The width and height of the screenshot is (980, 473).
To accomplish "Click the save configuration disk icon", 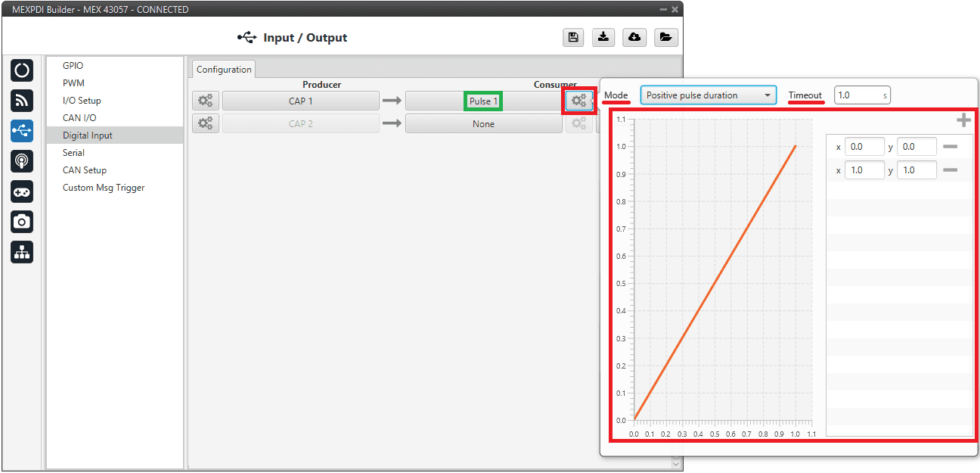I will [574, 38].
